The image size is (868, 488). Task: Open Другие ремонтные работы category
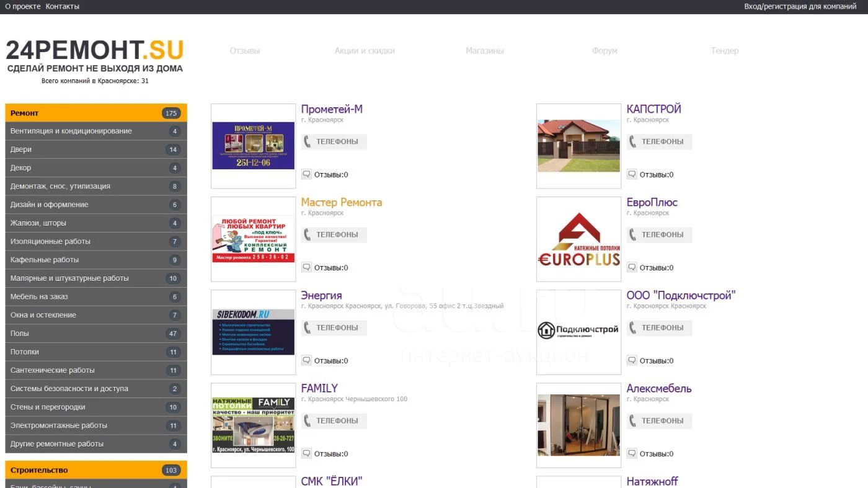click(x=96, y=444)
